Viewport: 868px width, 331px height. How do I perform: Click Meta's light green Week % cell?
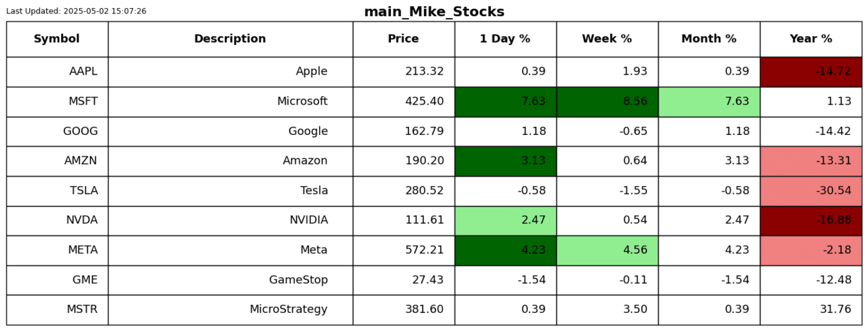pyautogui.click(x=607, y=250)
